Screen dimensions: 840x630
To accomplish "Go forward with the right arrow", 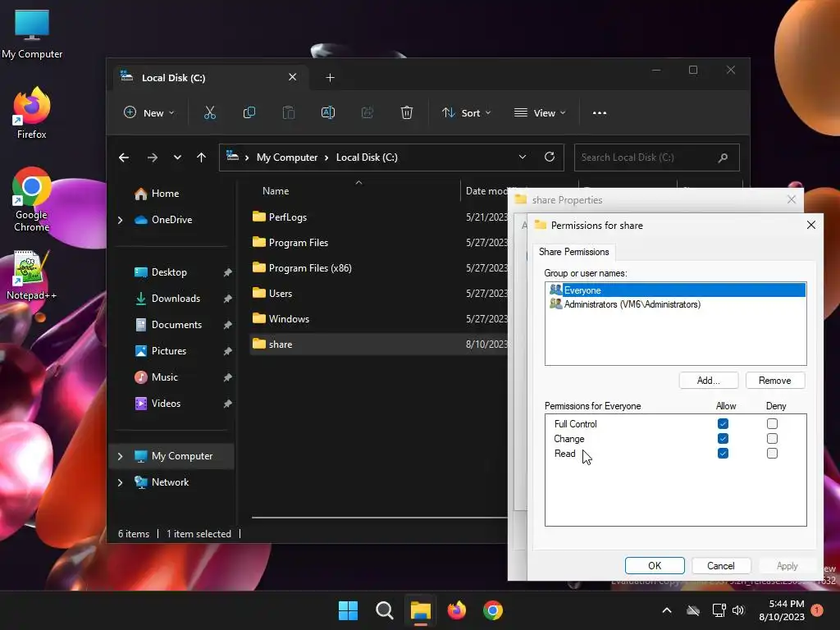I will pos(152,157).
